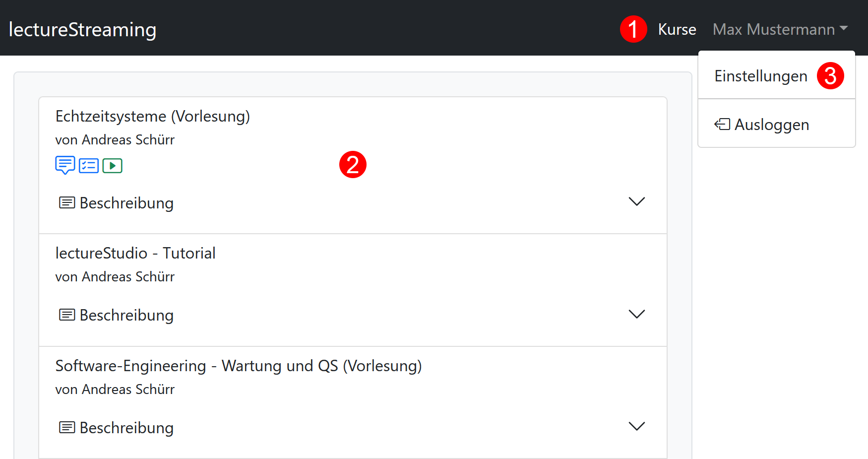Viewport: 868px width, 459px height.
Task: Open the Max Mustermann user dropdown
Action: coord(780,29)
